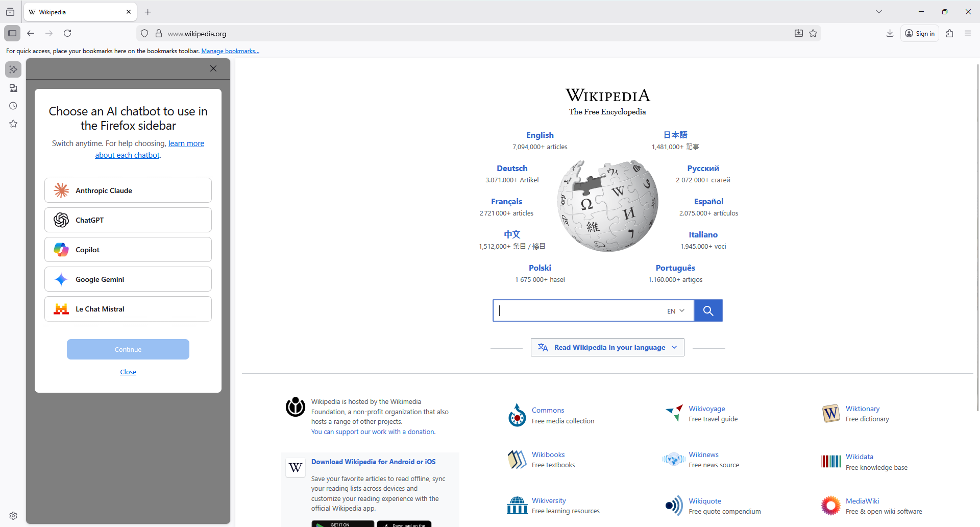Open the English Wikipedia link
Screen dimensions: 980x527
pos(540,135)
